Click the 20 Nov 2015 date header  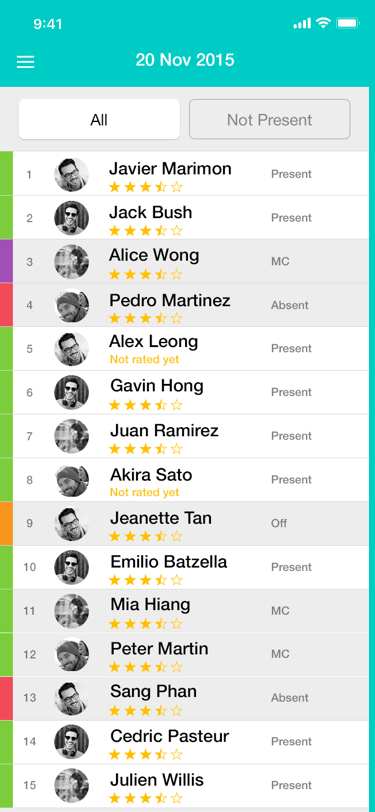(x=185, y=60)
